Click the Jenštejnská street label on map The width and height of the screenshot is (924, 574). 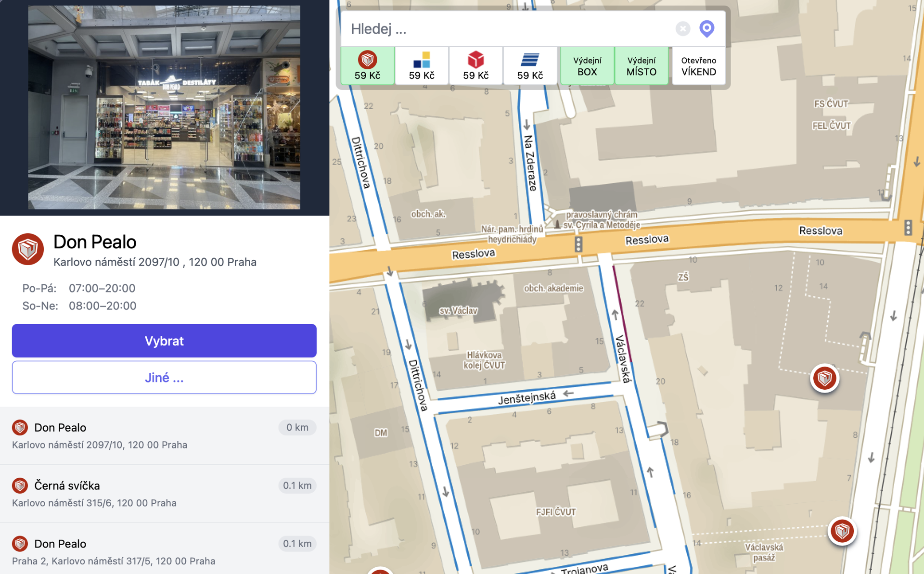point(527,398)
